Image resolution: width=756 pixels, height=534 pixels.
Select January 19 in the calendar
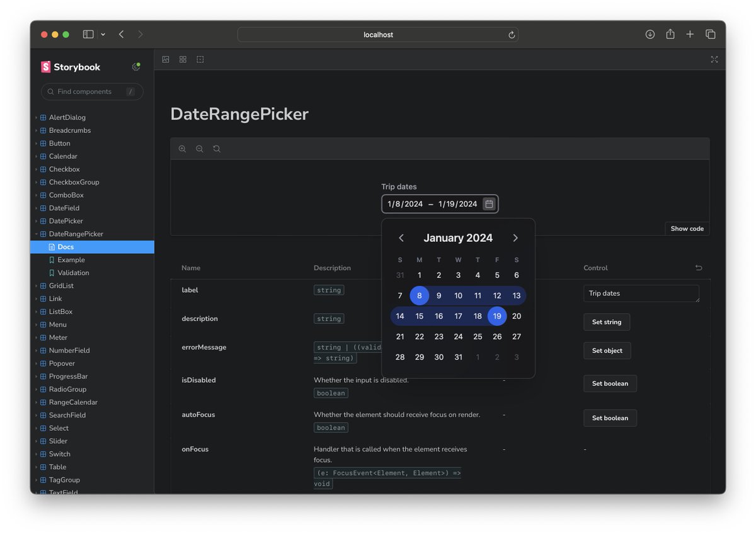[497, 316]
